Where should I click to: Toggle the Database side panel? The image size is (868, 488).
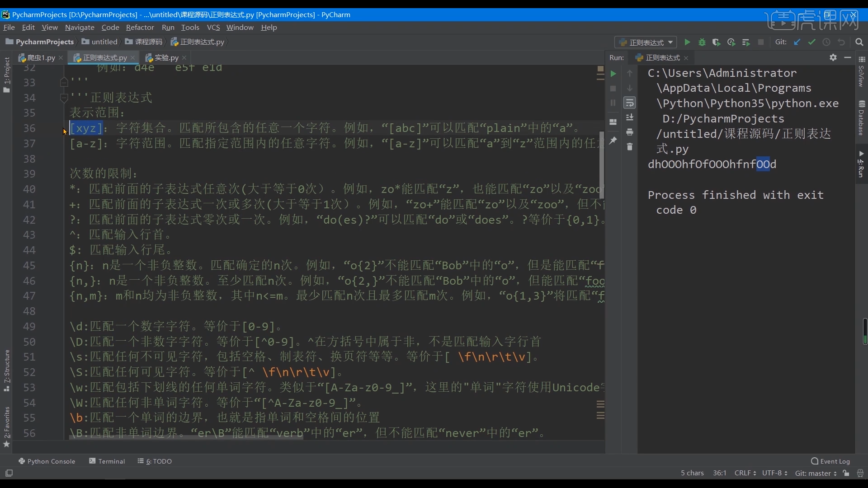pos(862,118)
